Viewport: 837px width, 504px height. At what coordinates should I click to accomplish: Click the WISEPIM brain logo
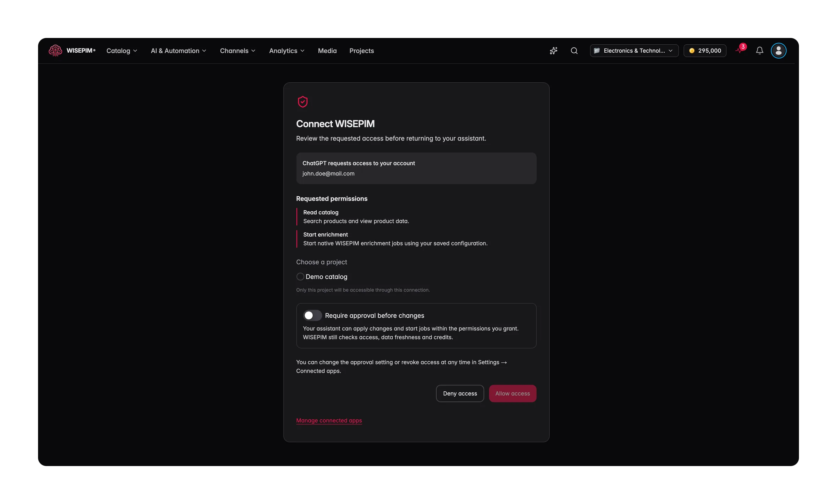(55, 51)
